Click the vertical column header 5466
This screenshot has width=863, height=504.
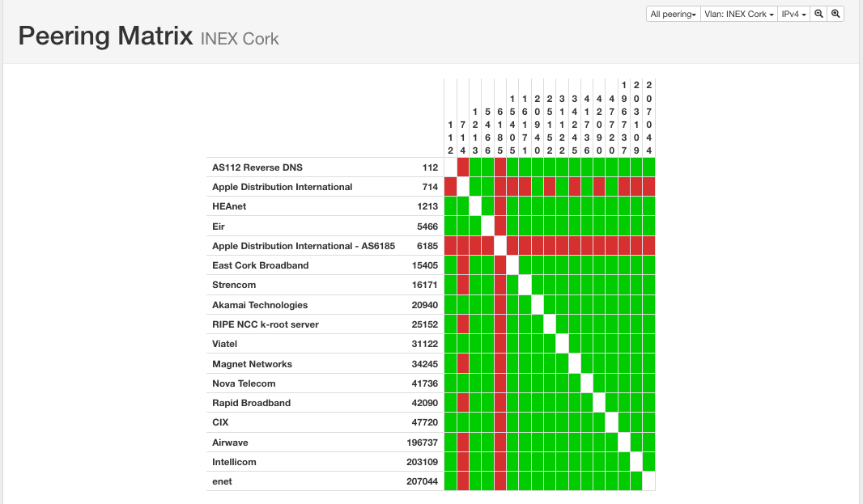point(487,131)
